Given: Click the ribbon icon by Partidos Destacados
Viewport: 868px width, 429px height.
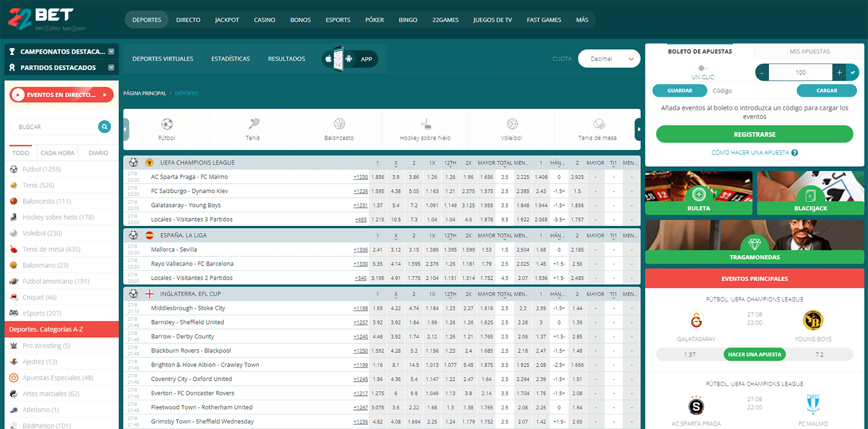Looking at the screenshot, I should click(x=12, y=67).
